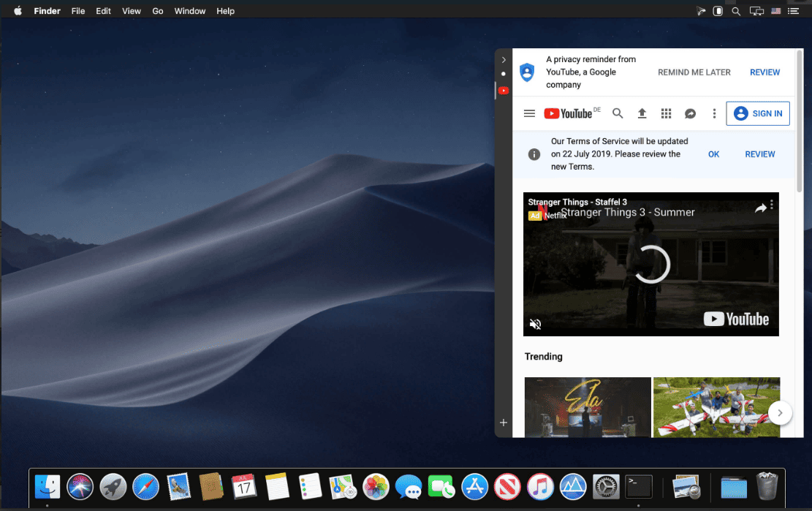Select the white dot tab in sidebar
This screenshot has height=511, width=812.
(504, 74)
